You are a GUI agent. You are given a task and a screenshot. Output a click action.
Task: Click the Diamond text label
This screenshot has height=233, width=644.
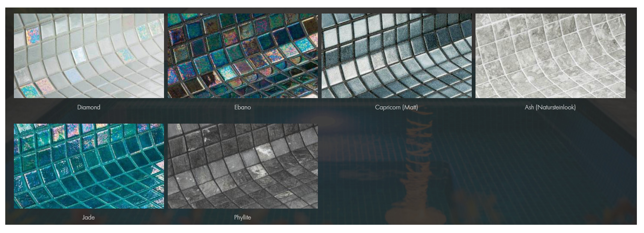[x=89, y=107]
